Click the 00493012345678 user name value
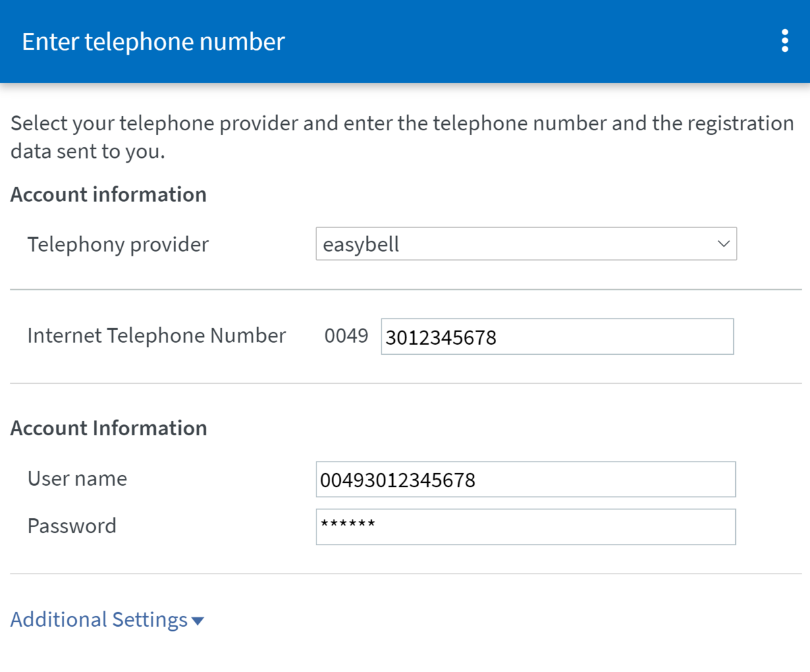Image resolution: width=810 pixels, height=672 pixels. pos(398,480)
